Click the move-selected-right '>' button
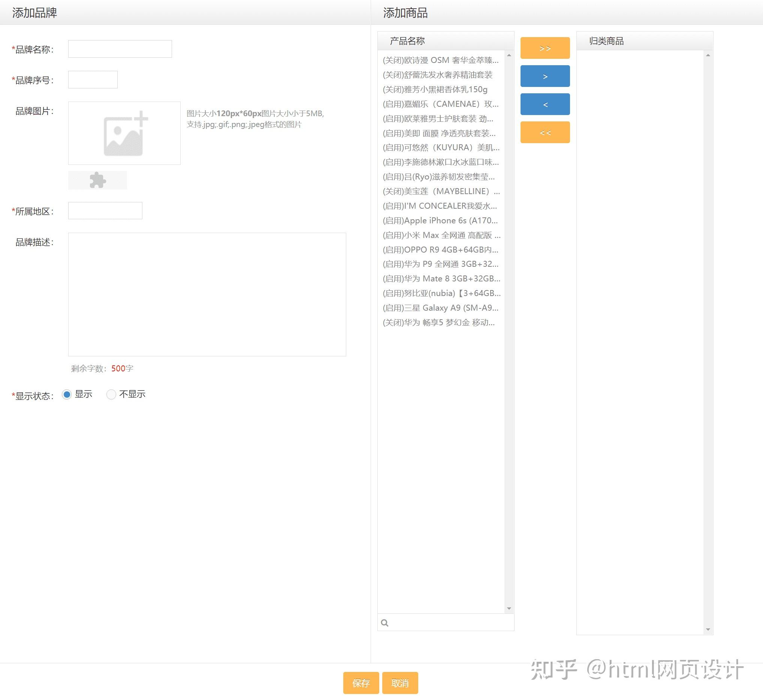The width and height of the screenshot is (763, 700). point(545,76)
